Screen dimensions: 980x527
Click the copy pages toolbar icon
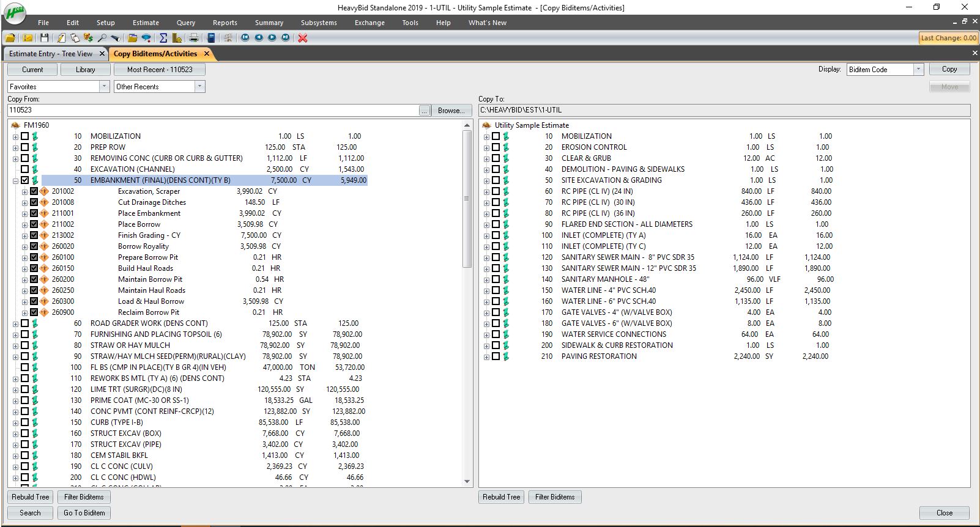coord(75,38)
